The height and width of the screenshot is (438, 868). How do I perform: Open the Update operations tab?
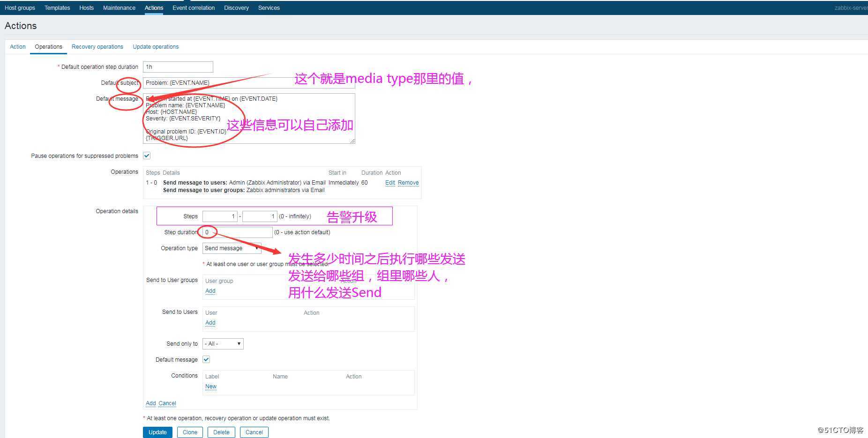coord(156,47)
